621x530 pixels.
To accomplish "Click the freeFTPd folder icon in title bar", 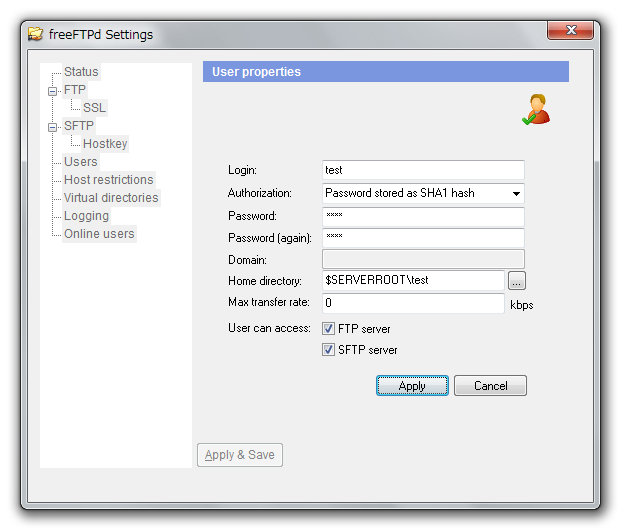I will [35, 34].
